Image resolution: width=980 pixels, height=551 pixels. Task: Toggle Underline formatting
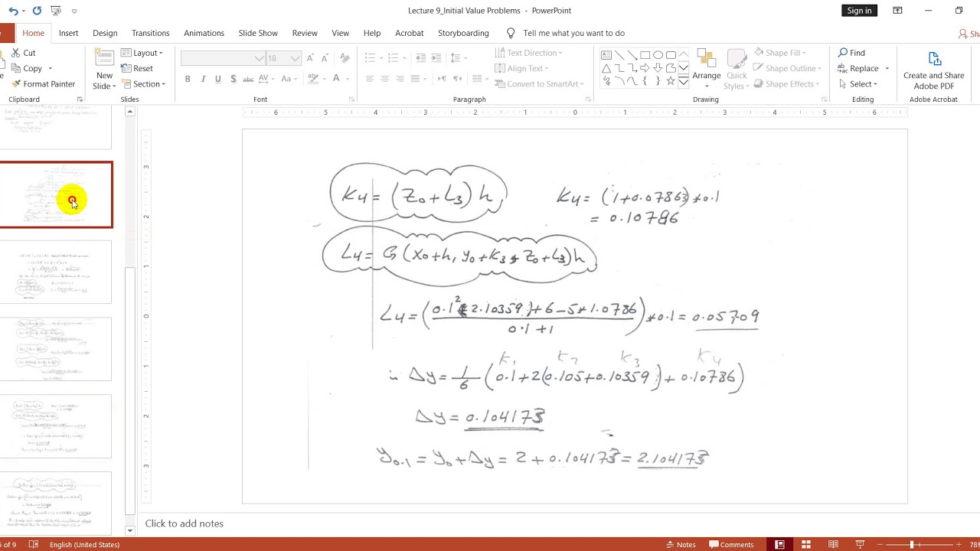[x=218, y=79]
